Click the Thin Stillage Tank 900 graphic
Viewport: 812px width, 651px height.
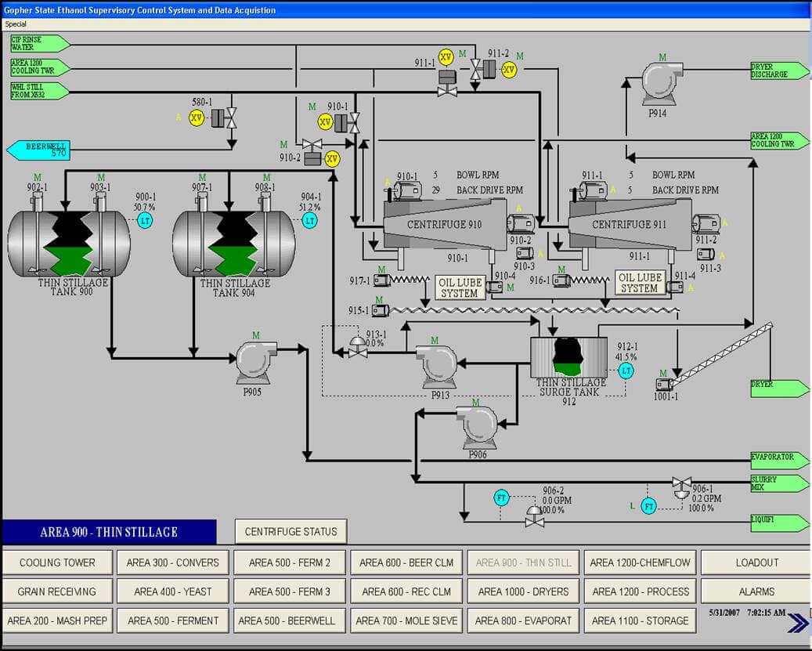tap(69, 243)
